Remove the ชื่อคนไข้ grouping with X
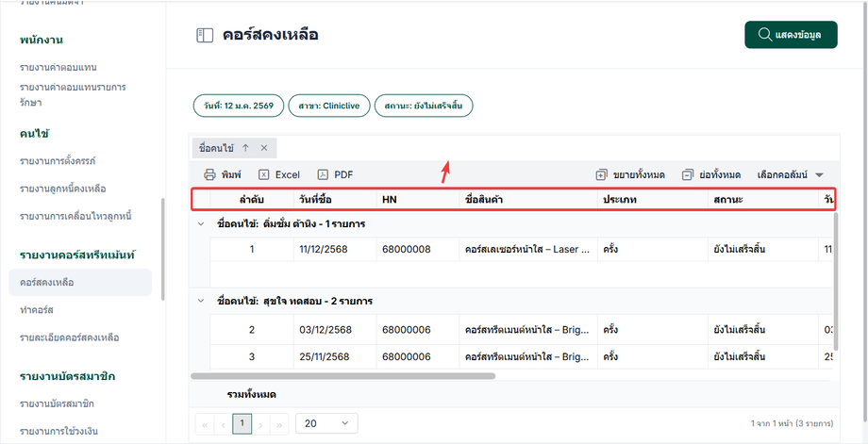 [x=264, y=148]
